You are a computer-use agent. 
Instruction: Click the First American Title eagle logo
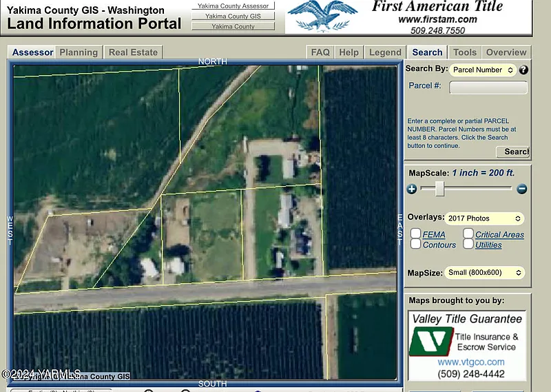[322, 16]
